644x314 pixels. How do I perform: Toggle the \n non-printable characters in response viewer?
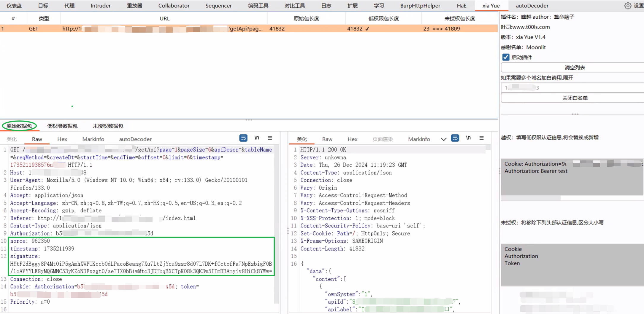(468, 138)
